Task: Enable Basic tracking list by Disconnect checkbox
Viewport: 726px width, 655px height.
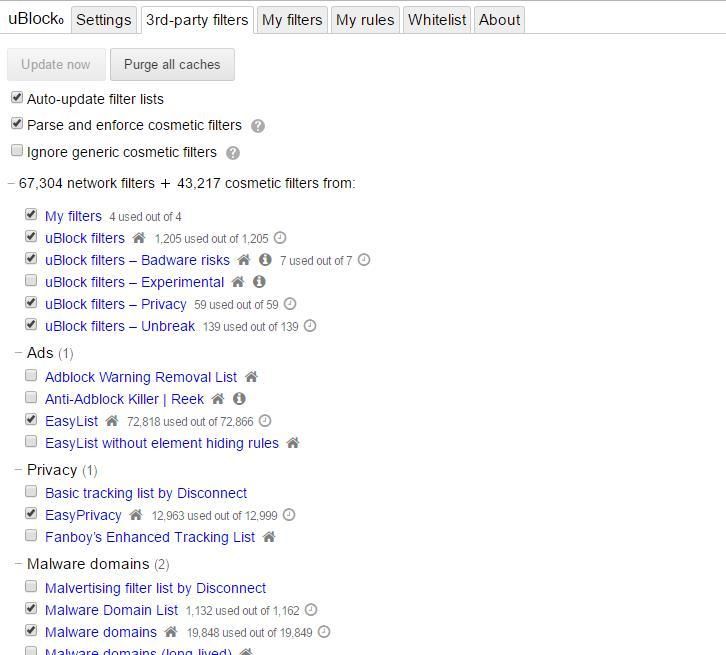Action: click(x=31, y=492)
